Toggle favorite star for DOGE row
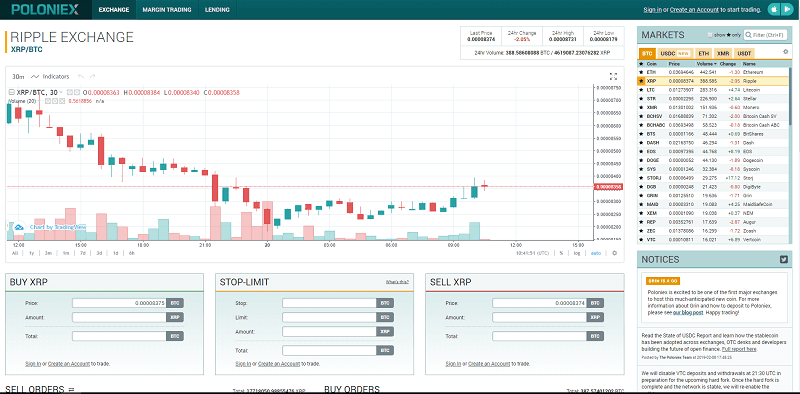Screen dimensions: 800x394 641,160
